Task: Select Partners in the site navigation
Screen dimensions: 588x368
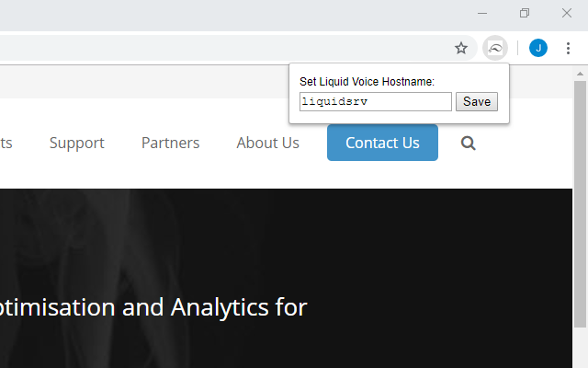Action: click(x=170, y=143)
